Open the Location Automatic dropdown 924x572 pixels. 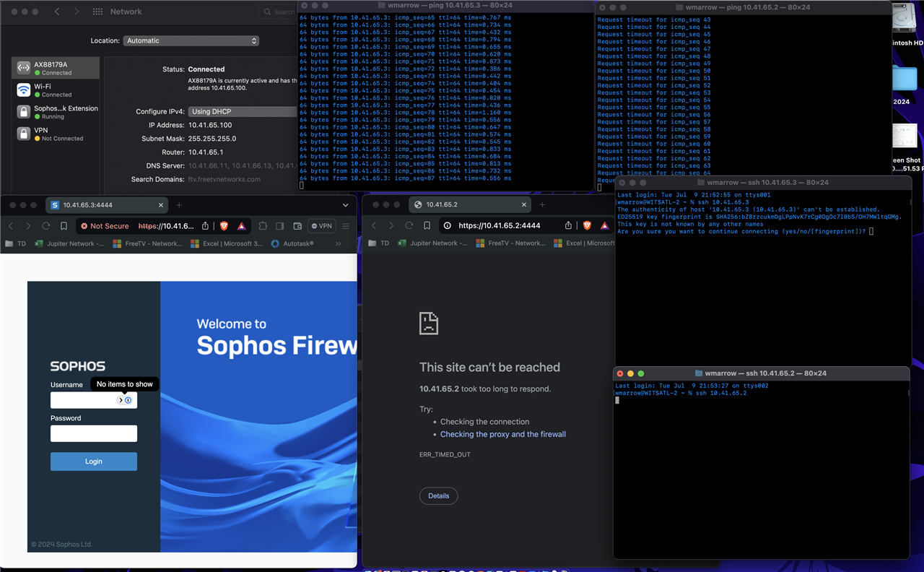point(191,40)
